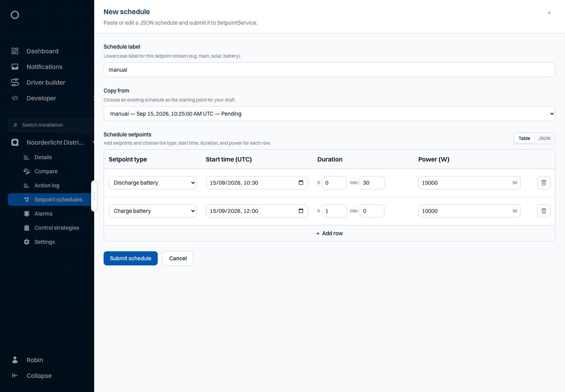Viewport: 565px width, 392px height.
Task: Edit minutes field showing 30
Action: 372,183
